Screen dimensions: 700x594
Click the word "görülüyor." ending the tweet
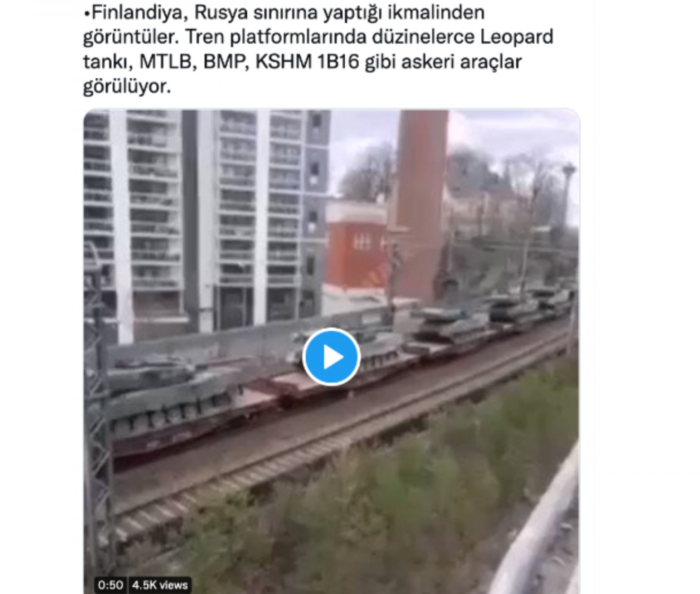coord(127,87)
